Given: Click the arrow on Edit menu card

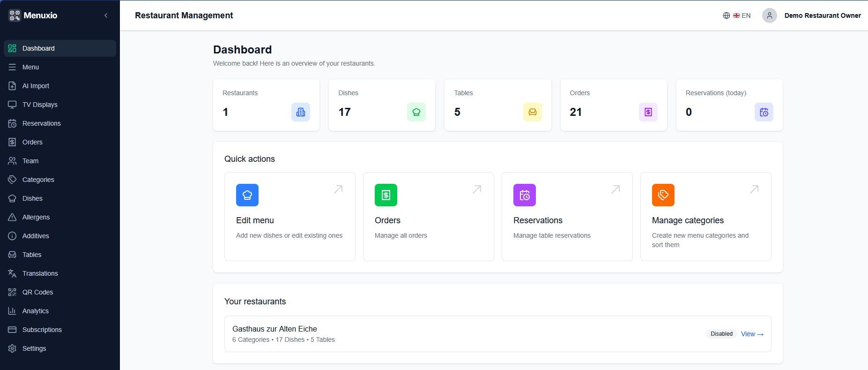Looking at the screenshot, I should point(338,189).
